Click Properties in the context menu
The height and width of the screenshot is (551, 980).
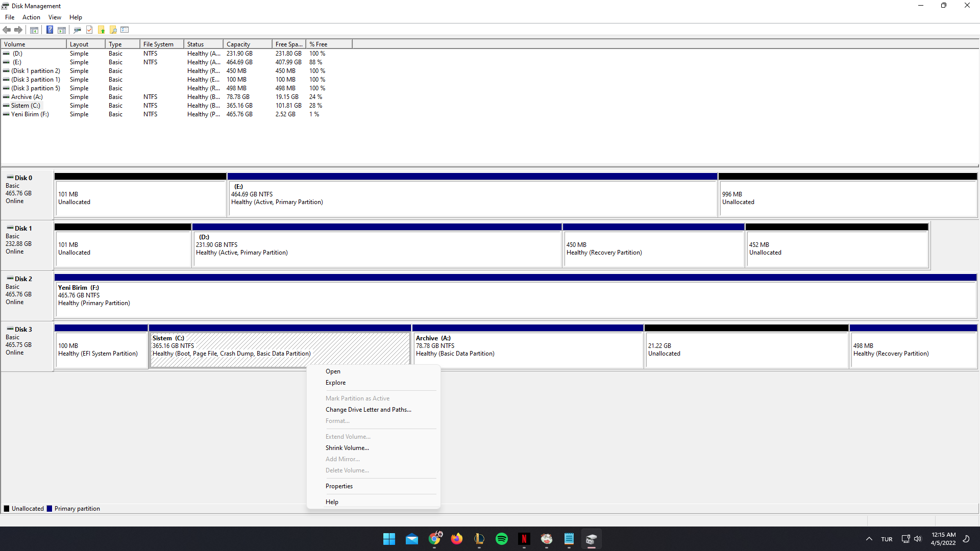click(x=339, y=486)
